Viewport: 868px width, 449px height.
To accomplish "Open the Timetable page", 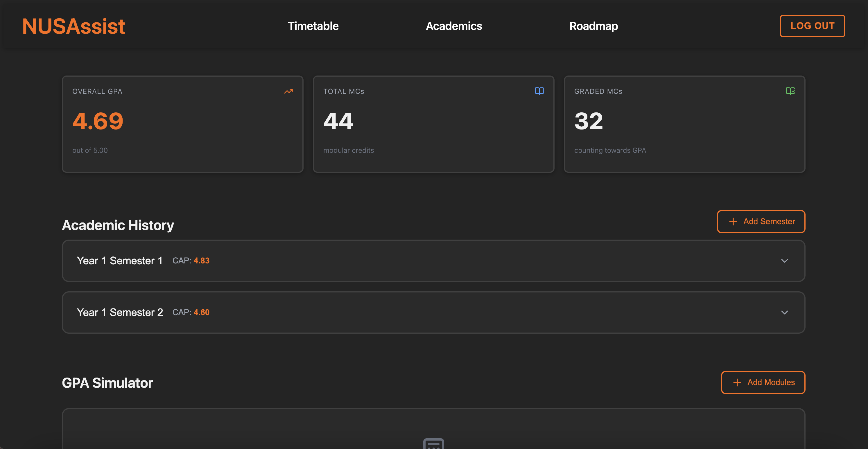I will point(313,26).
